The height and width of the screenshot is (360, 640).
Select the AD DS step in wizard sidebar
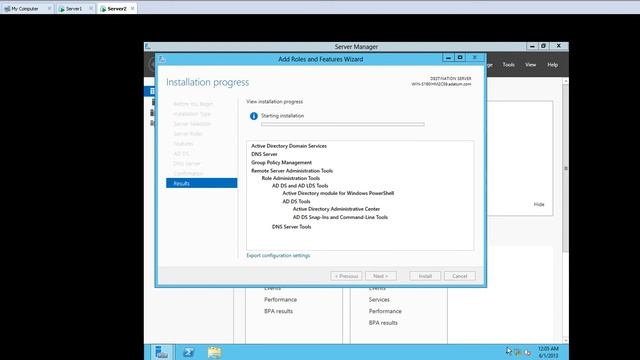coord(181,153)
